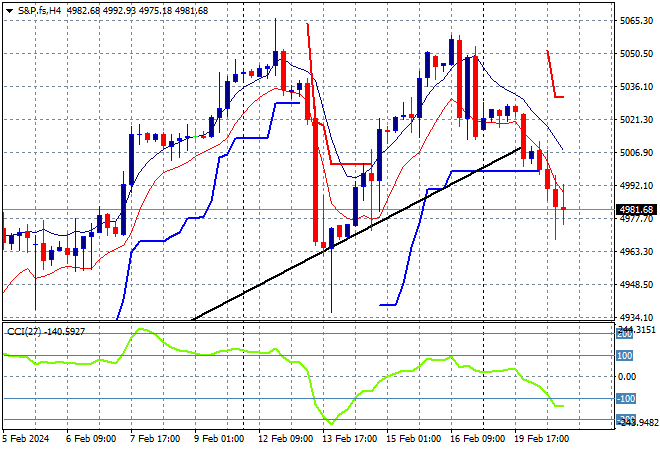Viewport: 660px width, 450px height.
Task: Click the 5021.30 price axis label
Action: (x=636, y=120)
